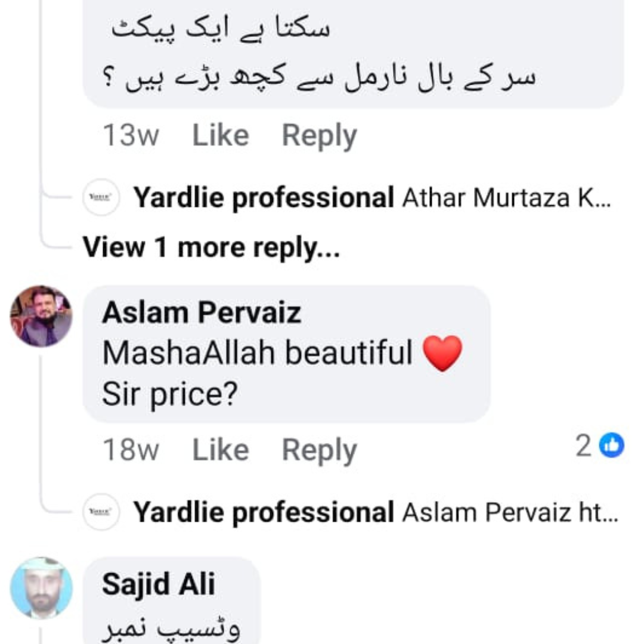The image size is (644, 644).
Task: Like Aslam Pervaiz's comment
Action: [x=220, y=450]
